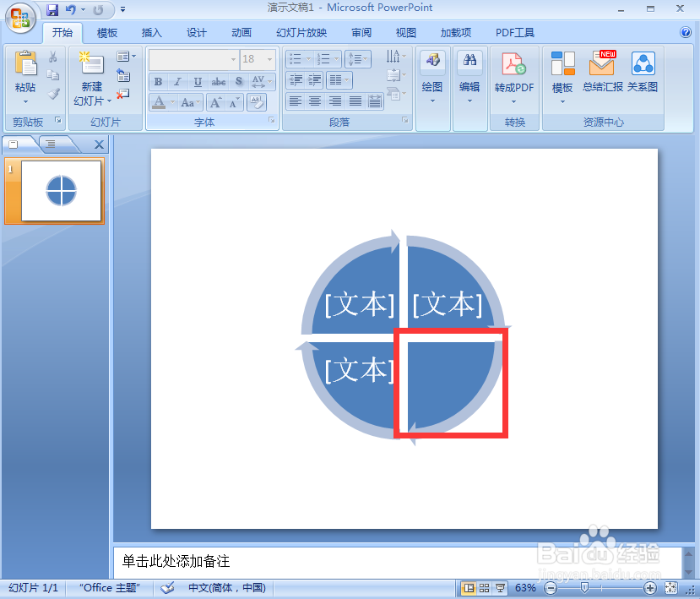
Task: Open PowerPoint help question mark
Action: (686, 32)
